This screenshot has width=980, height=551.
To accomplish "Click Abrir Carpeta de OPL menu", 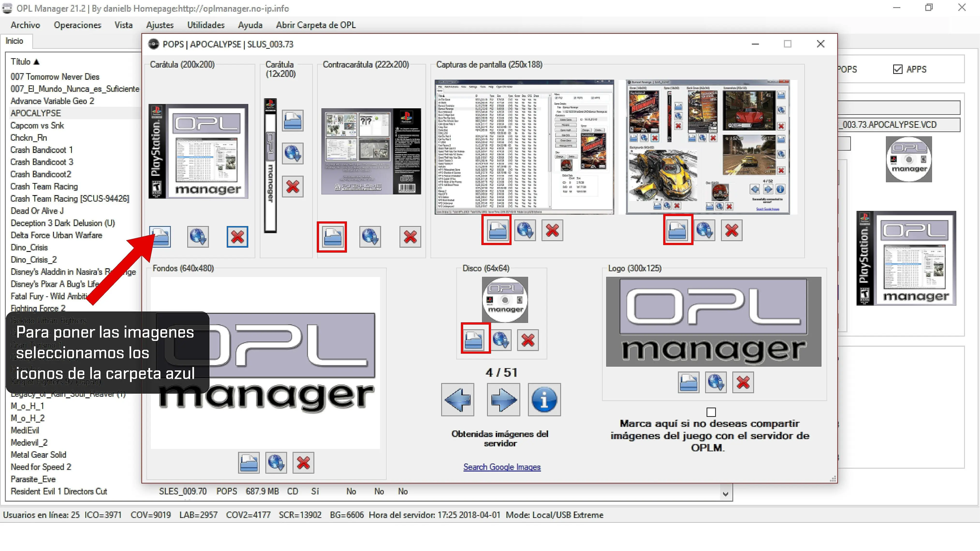I will point(316,25).
